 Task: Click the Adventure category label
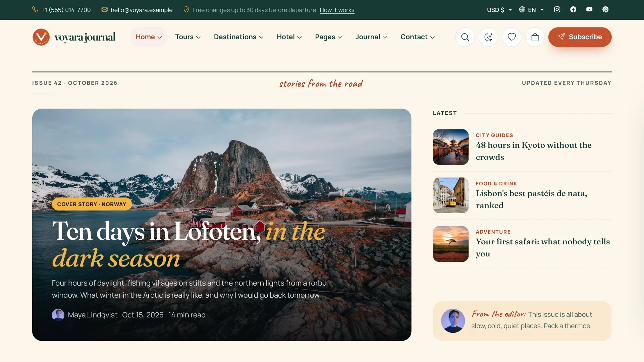493,232
